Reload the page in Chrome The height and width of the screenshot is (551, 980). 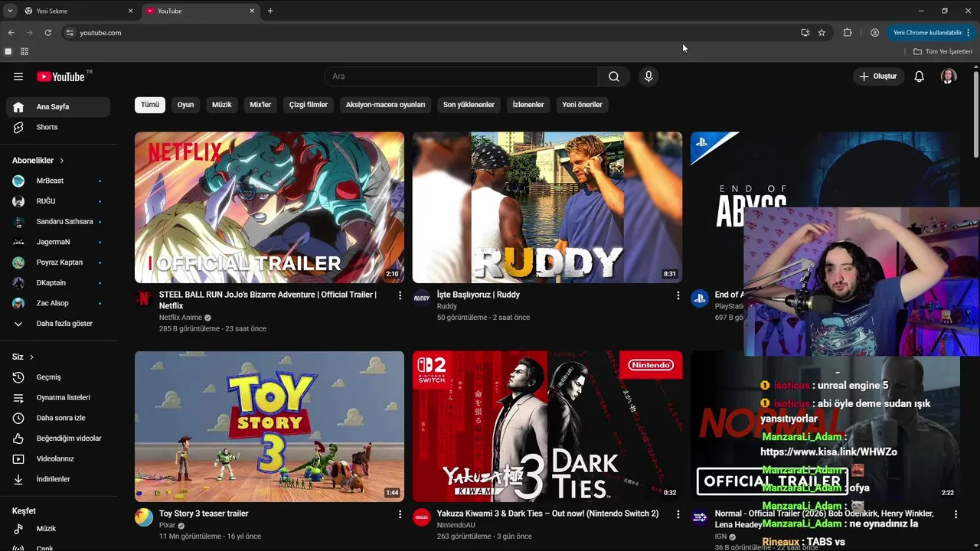47,33
